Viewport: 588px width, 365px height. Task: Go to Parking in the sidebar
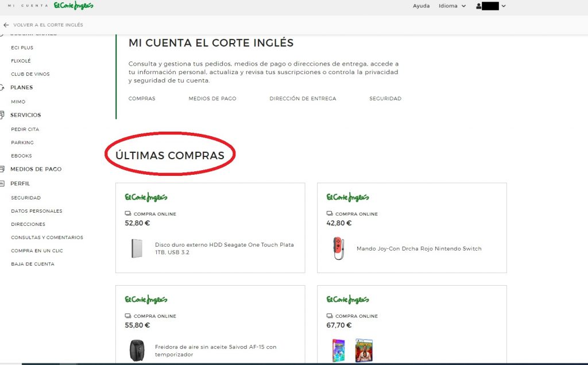[22, 143]
